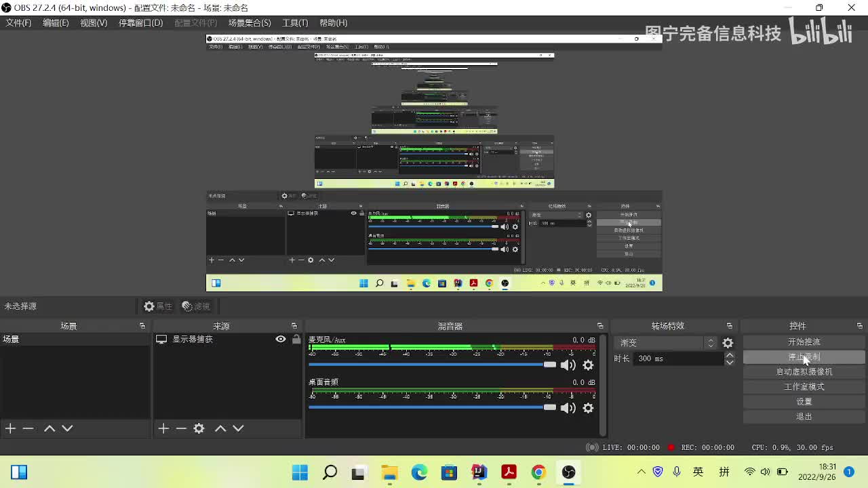
Task: Click 停止录制 to stop recording
Action: point(804,357)
